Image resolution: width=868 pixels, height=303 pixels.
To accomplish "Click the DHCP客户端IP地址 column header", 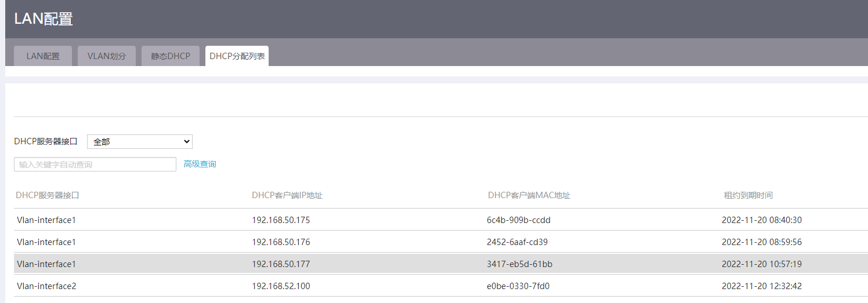I will (x=287, y=195).
